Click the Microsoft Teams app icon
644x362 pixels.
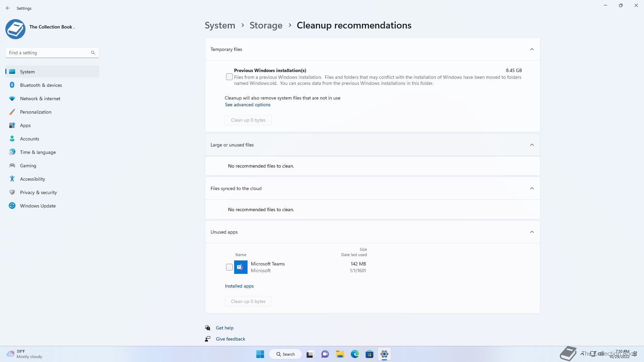point(241,267)
